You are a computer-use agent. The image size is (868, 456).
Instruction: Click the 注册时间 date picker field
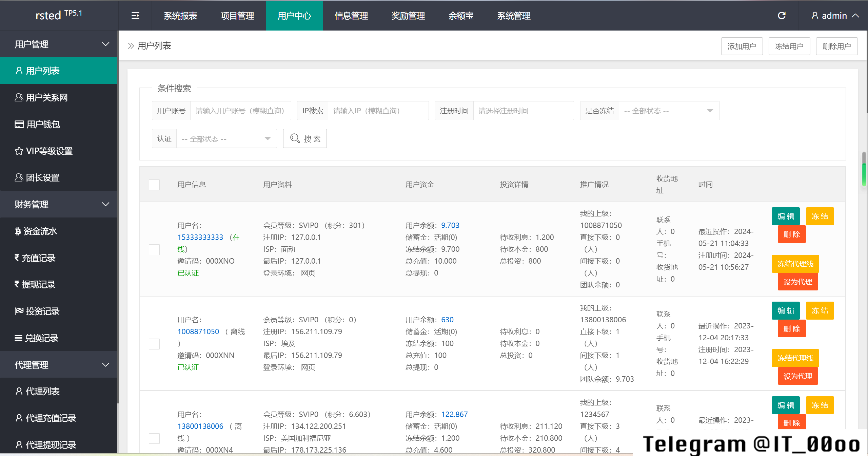click(524, 111)
